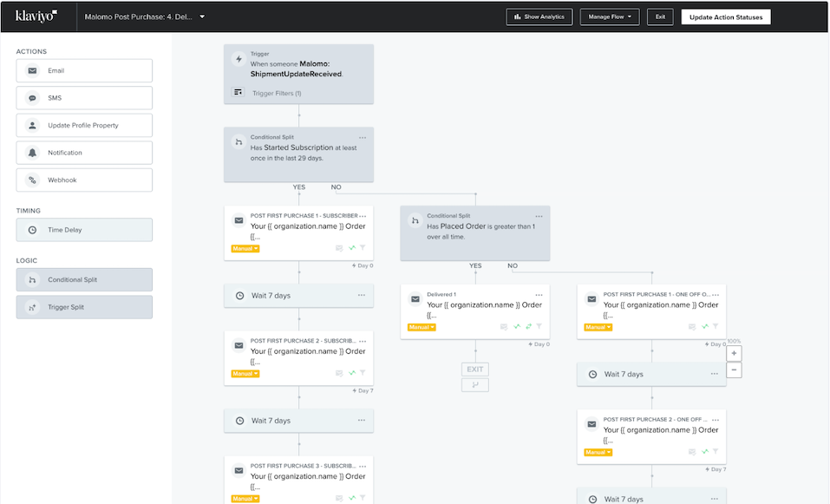830x504 pixels.
Task: Click the repeat icon on Delivered 1
Action: [x=528, y=327]
